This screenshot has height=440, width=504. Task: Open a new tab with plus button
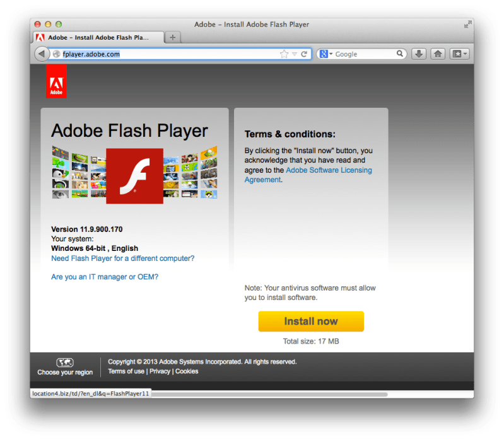173,37
